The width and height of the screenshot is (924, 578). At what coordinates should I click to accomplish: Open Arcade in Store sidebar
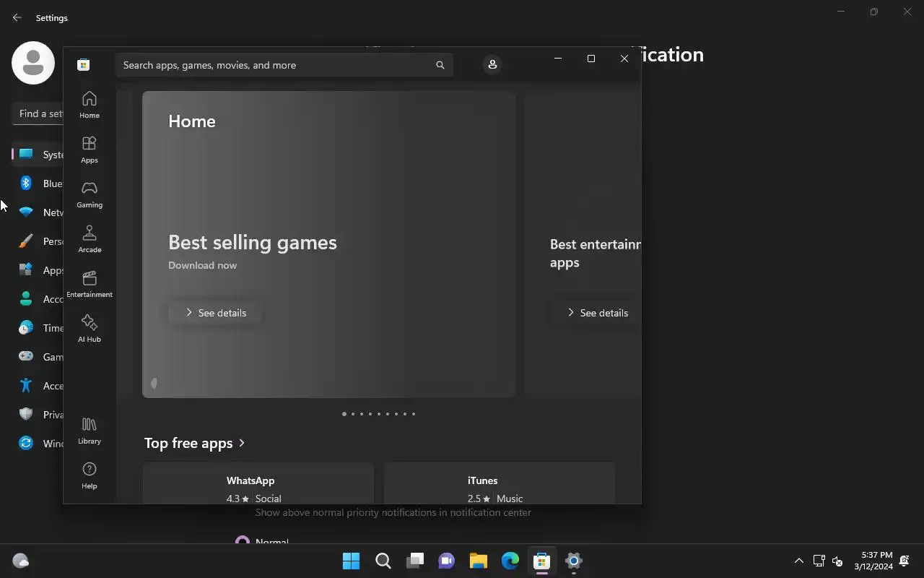(90, 240)
